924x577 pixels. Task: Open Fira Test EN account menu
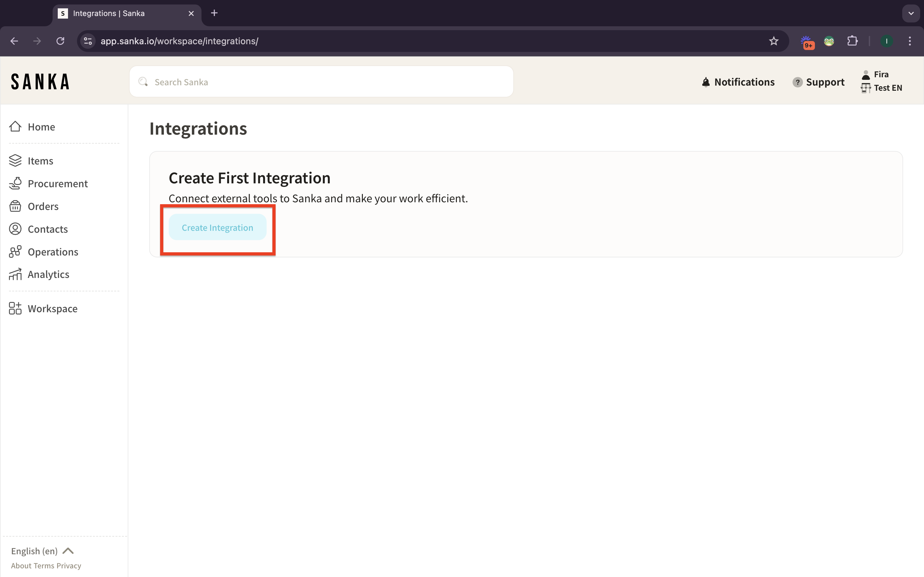(881, 81)
